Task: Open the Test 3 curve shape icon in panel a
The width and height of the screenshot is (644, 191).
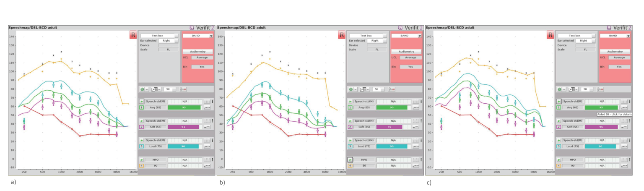Action: [208, 146]
